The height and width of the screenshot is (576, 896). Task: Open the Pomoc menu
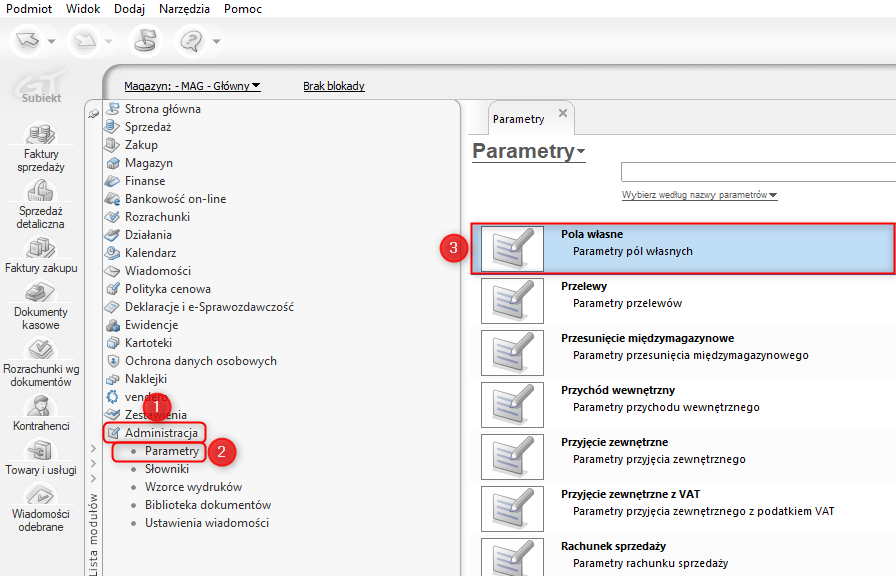point(243,9)
